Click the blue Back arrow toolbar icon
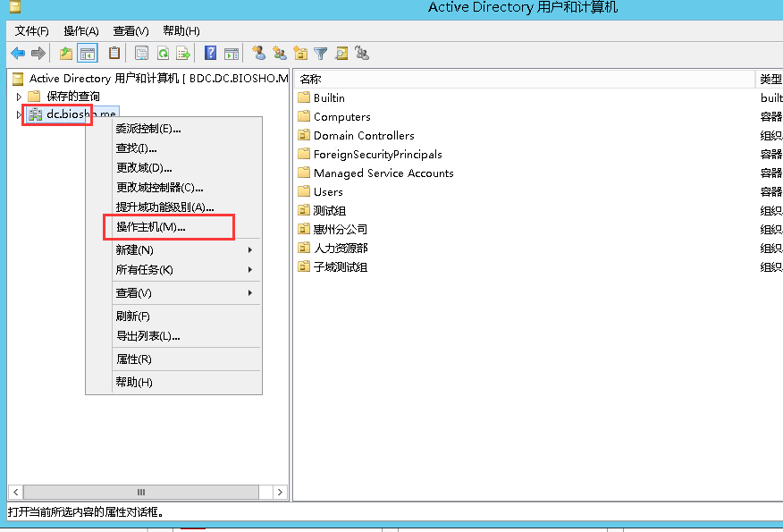Image resolution: width=783 pixels, height=532 pixels. pos(18,53)
